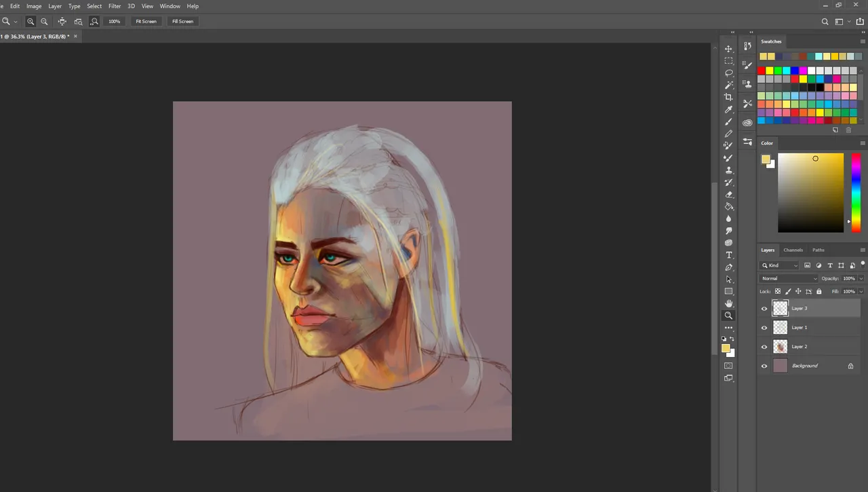The width and height of the screenshot is (868, 492).
Task: Open the Layers panel flyout menu
Action: tap(863, 250)
